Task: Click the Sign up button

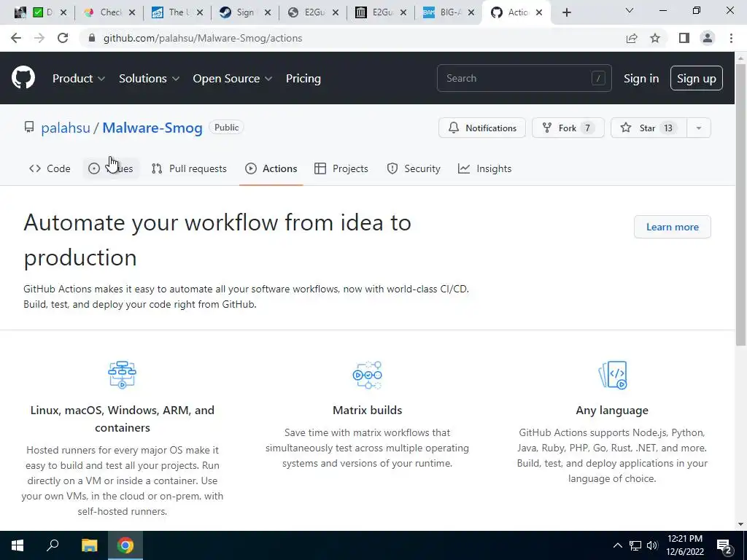Action: point(696,79)
